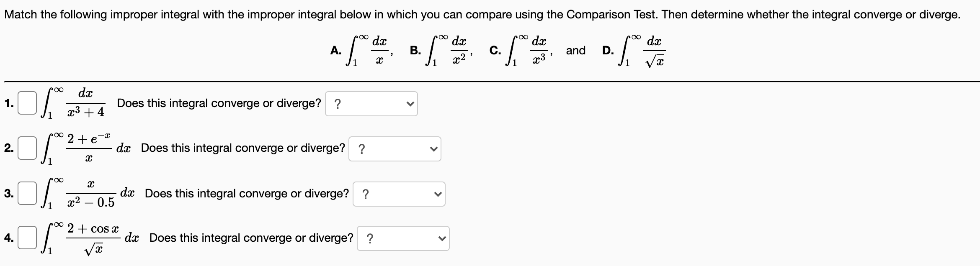Click the matching answer box for integral 1
The image size is (980, 266).
(27, 102)
